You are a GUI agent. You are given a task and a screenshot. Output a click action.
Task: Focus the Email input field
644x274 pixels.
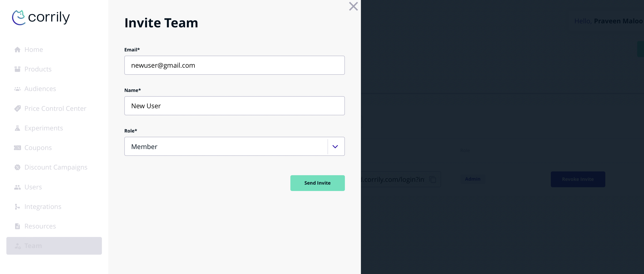234,65
